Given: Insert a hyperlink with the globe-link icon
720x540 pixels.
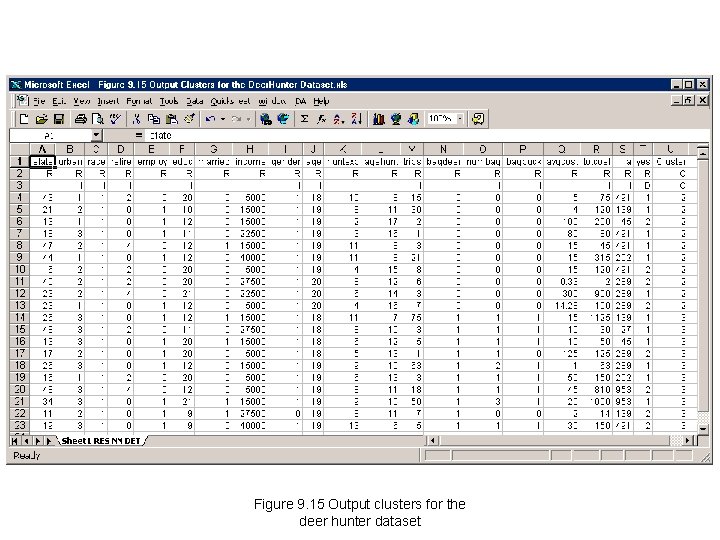Looking at the screenshot, I should point(265,119).
